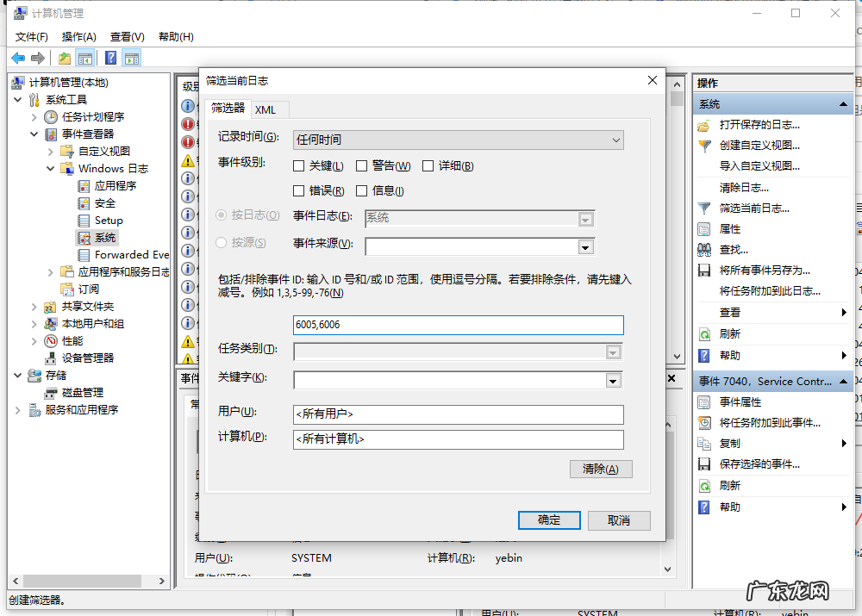Select 安全 log under Windows 日志

pyautogui.click(x=104, y=202)
